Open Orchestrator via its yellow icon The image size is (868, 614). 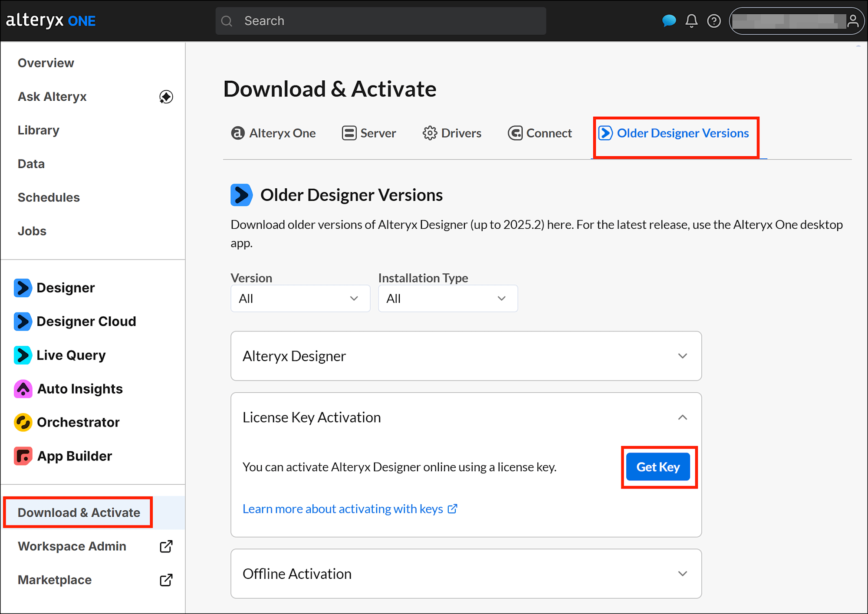point(23,422)
